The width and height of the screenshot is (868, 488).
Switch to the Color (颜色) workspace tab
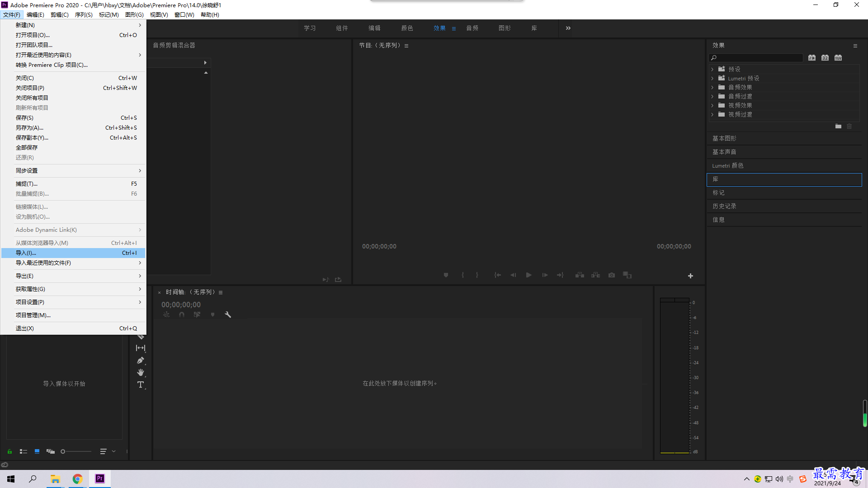[407, 28]
